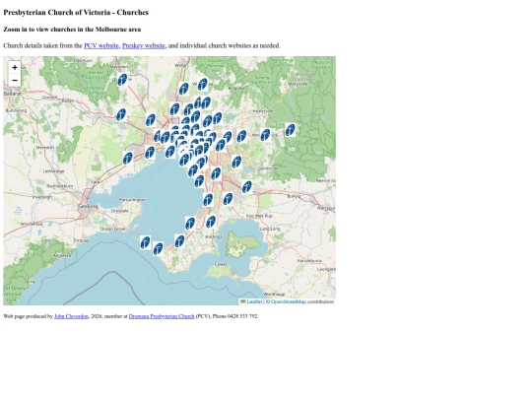This screenshot has height=399, width=532.
Task: Select church marker directly above Hastings label
Action: coord(211,222)
